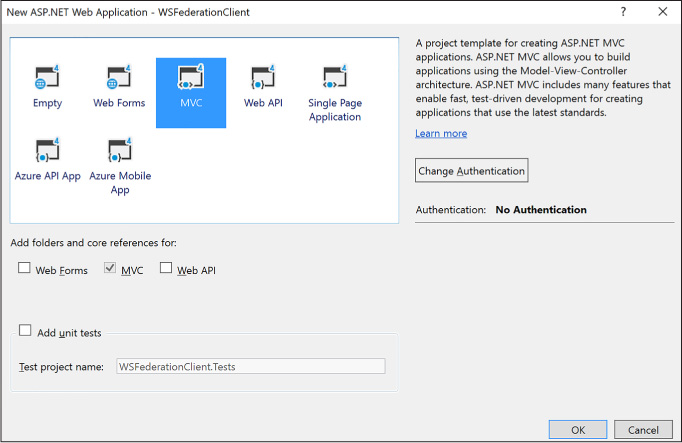This screenshot has width=682, height=443.
Task: Choose the Web Forms template icon
Action: (119, 78)
